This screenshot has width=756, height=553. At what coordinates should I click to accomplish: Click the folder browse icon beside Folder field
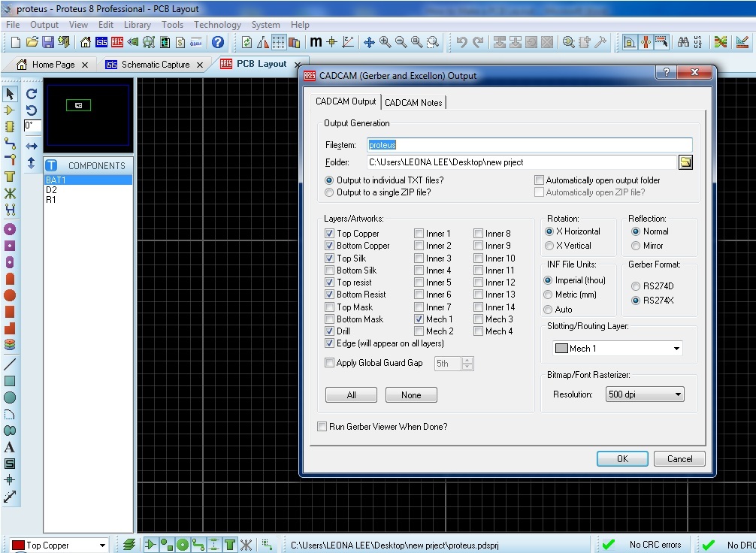pos(685,162)
